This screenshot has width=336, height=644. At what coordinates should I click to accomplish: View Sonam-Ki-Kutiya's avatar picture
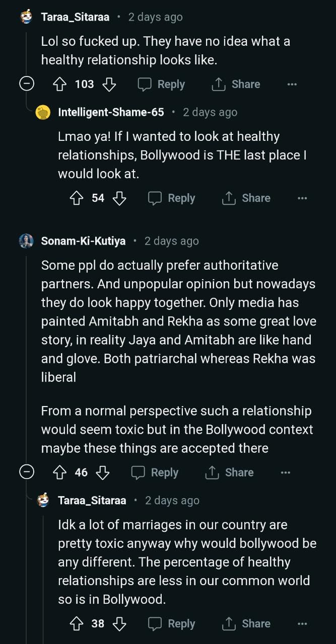(27, 241)
